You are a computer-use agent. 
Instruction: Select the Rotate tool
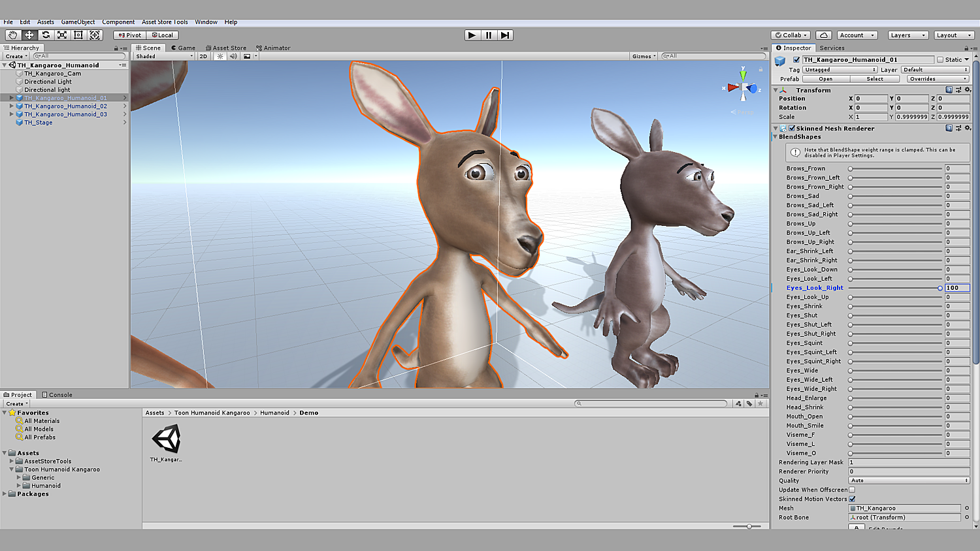46,35
